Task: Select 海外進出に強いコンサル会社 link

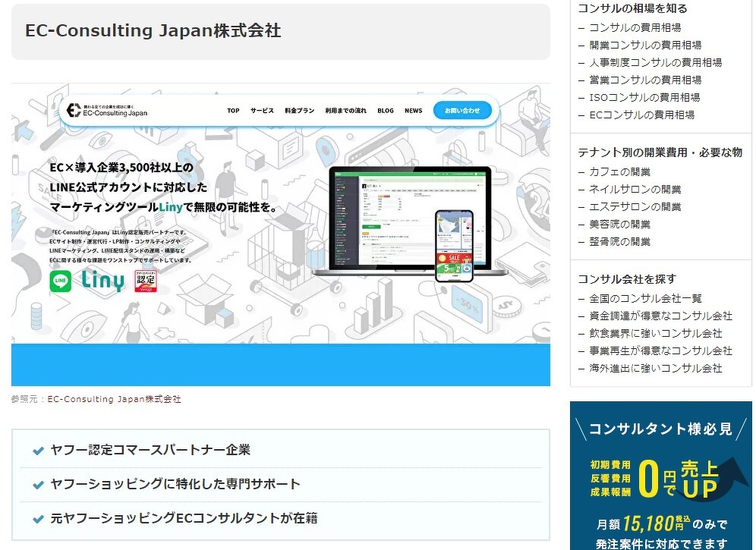Action: pyautogui.click(x=655, y=368)
